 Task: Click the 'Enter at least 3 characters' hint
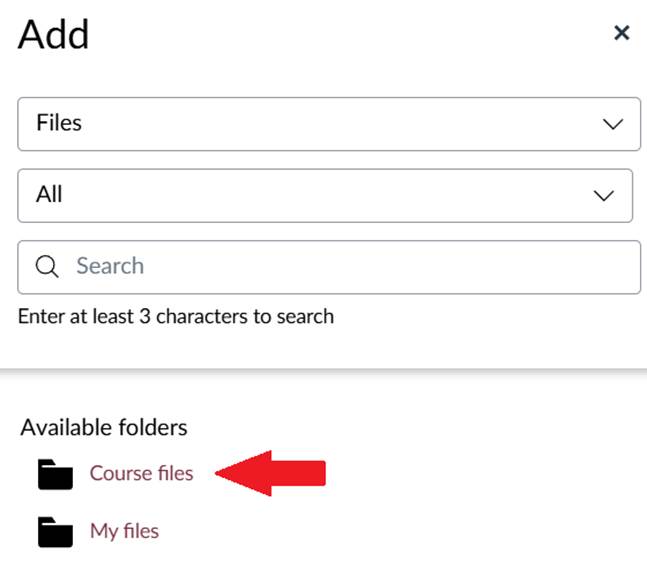coord(176,317)
